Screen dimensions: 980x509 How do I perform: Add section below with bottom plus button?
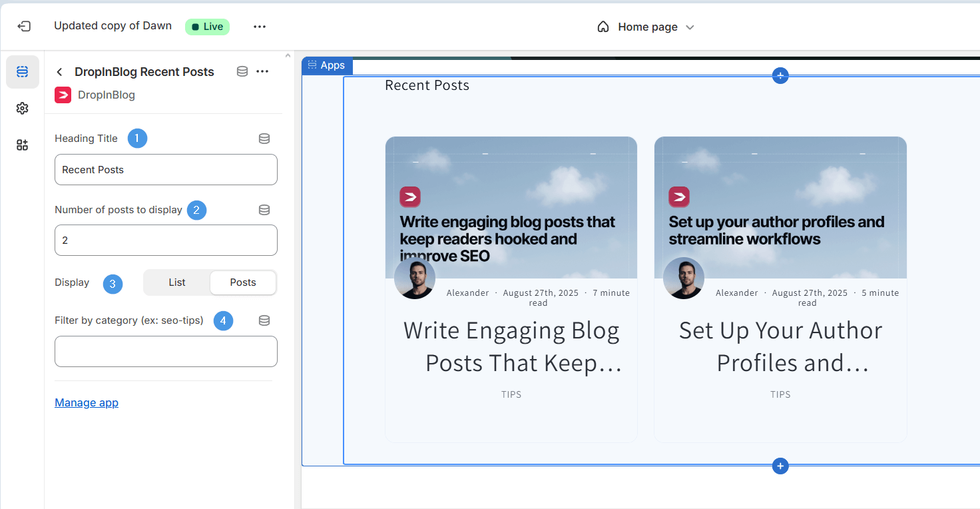pyautogui.click(x=780, y=466)
